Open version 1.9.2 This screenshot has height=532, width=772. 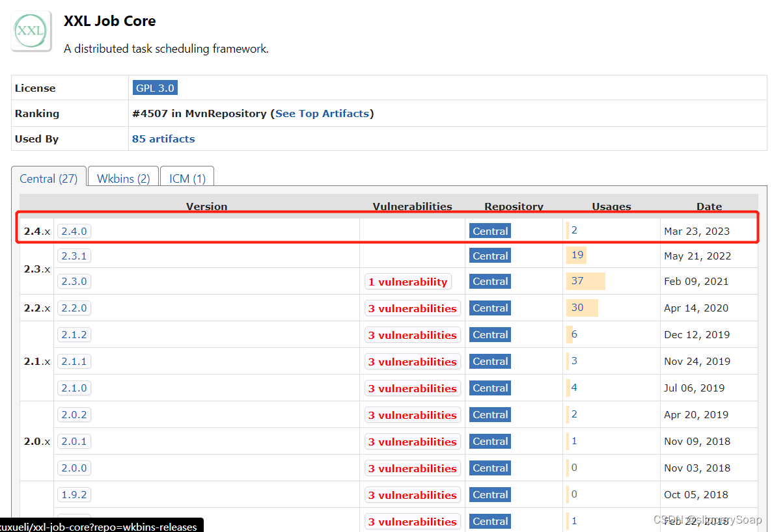74,494
